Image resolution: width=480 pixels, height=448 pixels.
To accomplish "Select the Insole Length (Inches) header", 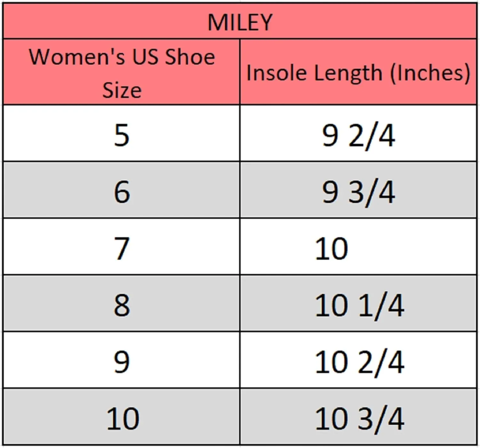I will [x=358, y=72].
